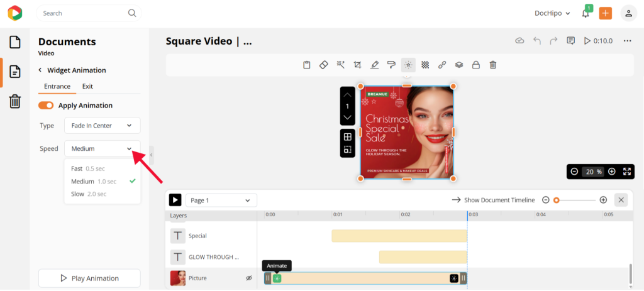Click the orange plus create button
This screenshot has width=644, height=291.
pyautogui.click(x=605, y=13)
